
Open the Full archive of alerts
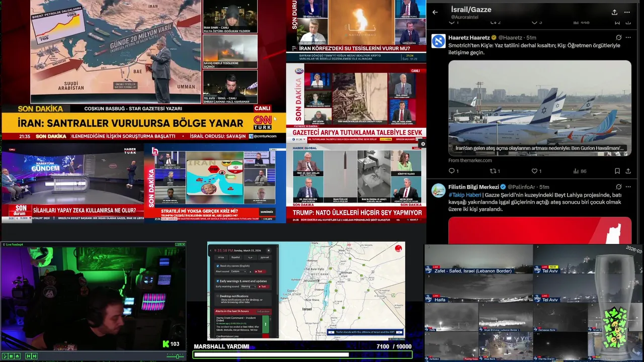coord(264,311)
